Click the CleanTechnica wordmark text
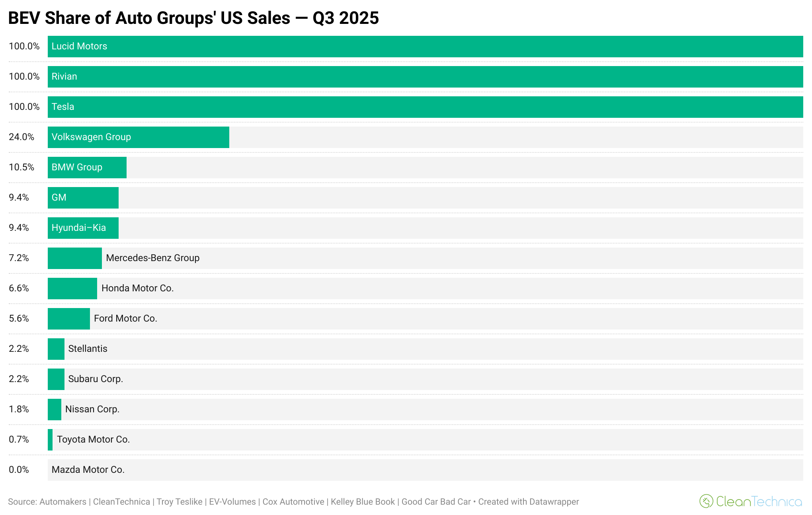The image size is (812, 515). coord(759,501)
